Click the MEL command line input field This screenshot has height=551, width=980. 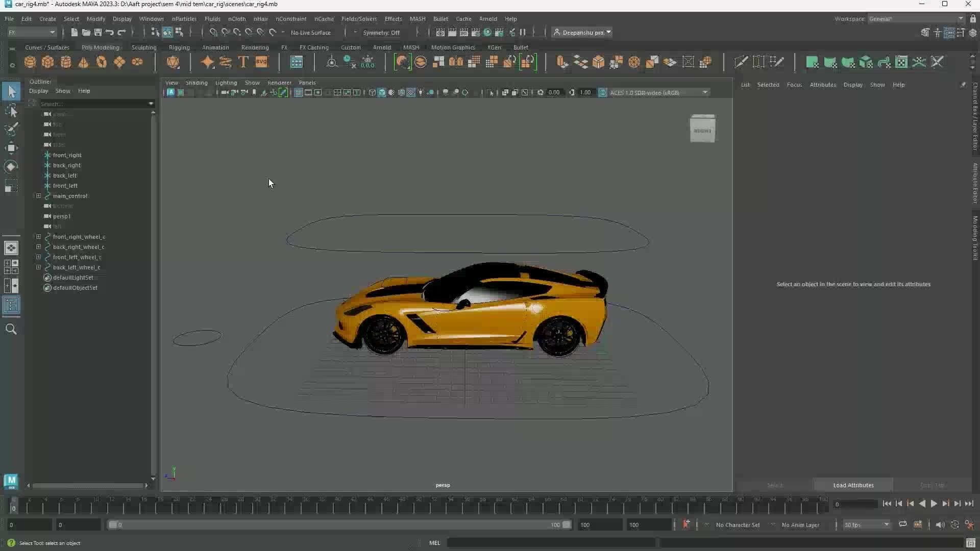click(x=551, y=542)
